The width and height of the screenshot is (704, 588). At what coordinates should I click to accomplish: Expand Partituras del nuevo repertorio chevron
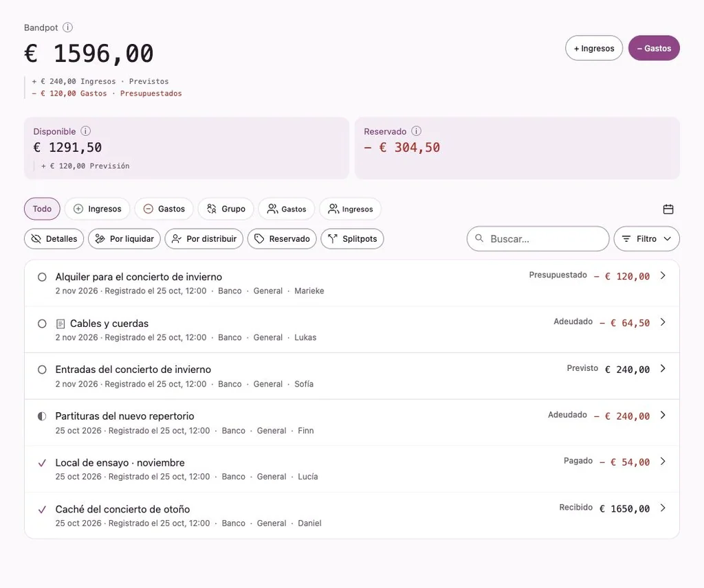coord(663,415)
